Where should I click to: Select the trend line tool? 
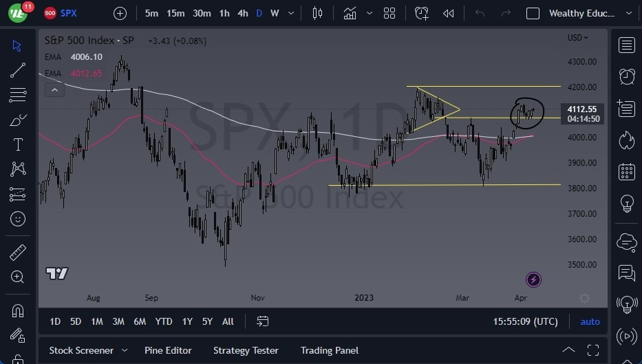tap(18, 70)
